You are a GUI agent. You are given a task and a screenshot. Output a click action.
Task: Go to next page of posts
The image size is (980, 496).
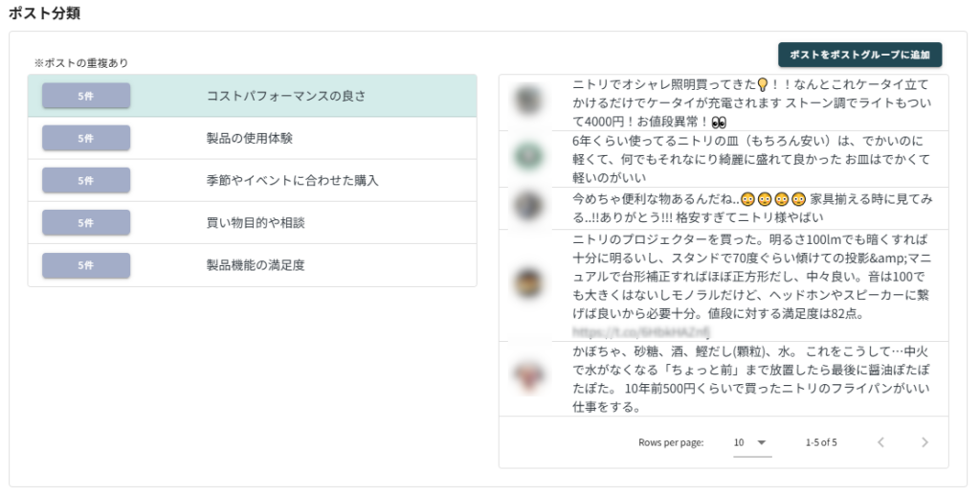(x=924, y=442)
